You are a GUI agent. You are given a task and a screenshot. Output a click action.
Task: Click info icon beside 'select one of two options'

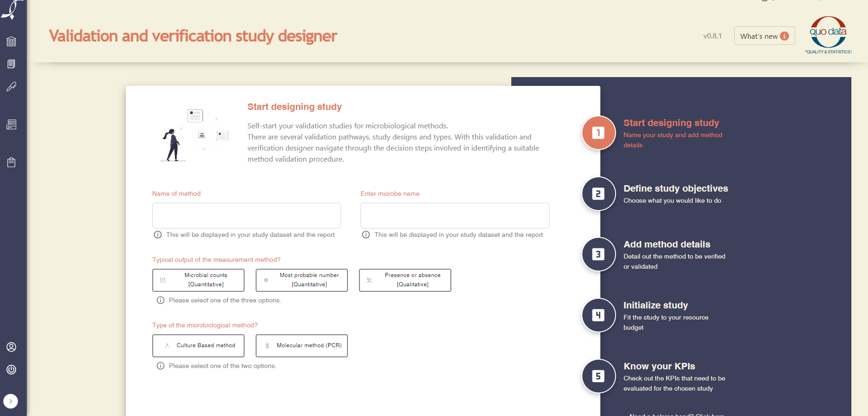[x=161, y=366]
